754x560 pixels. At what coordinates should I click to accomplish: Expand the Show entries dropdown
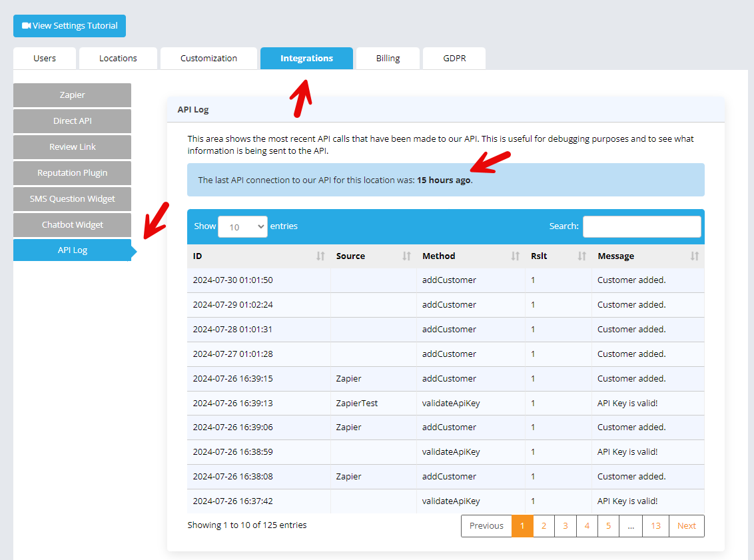click(242, 226)
